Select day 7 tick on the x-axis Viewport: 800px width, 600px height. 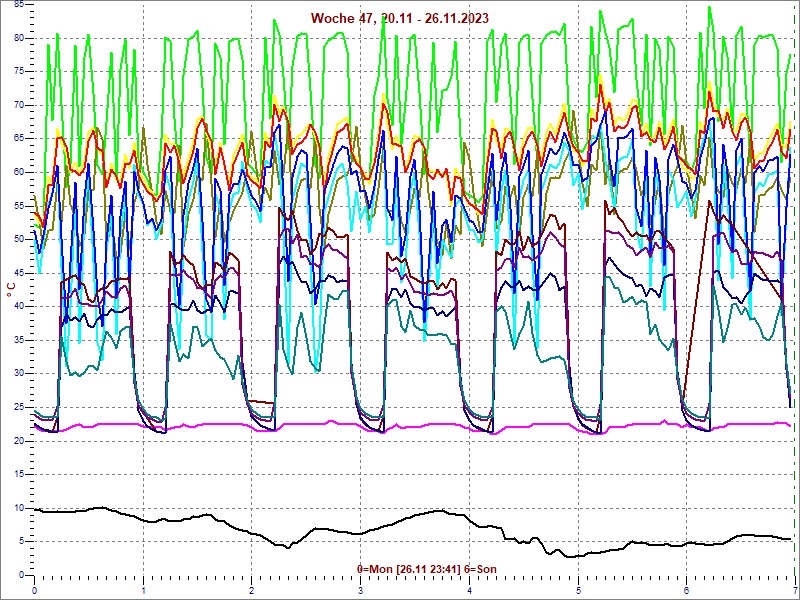point(794,589)
